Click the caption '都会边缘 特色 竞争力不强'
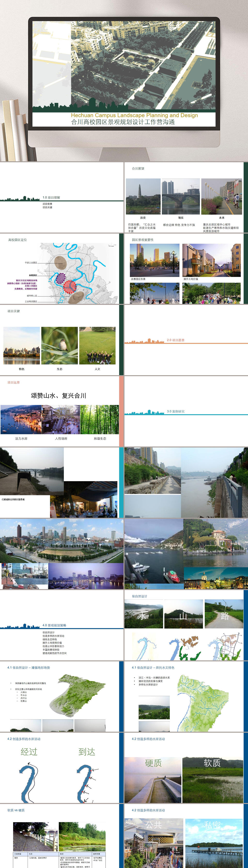 (179, 225)
